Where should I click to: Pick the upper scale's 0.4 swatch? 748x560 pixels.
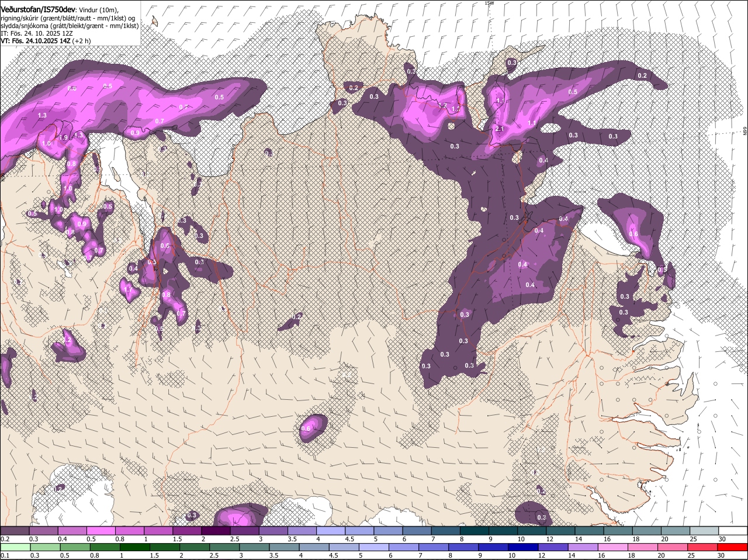(72, 530)
